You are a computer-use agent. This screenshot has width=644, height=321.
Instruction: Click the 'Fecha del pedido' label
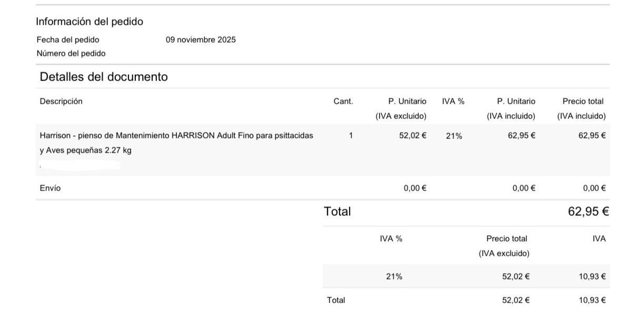(x=68, y=39)
